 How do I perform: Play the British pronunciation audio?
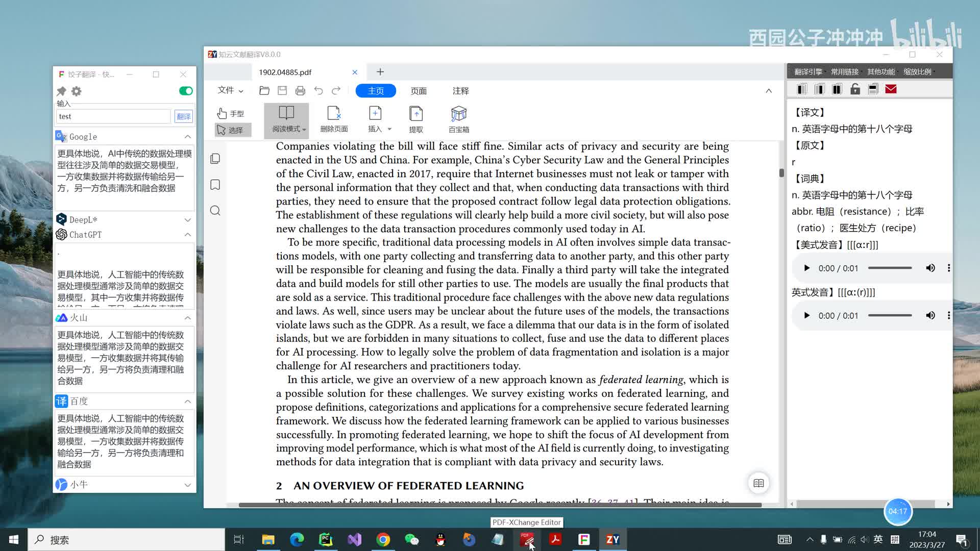point(806,316)
